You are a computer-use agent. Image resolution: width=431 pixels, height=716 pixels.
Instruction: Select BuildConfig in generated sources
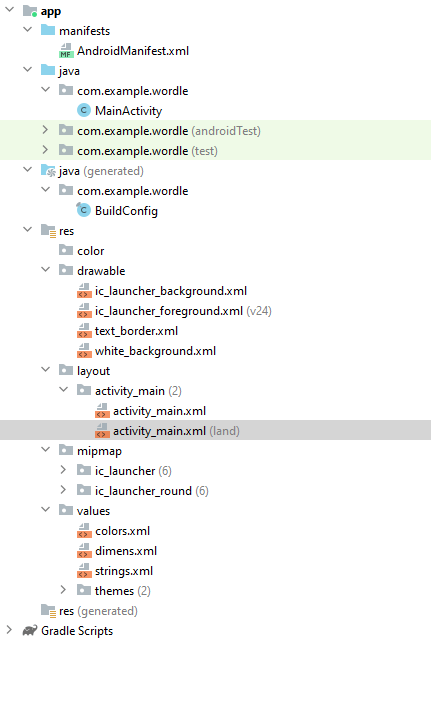click(x=126, y=211)
